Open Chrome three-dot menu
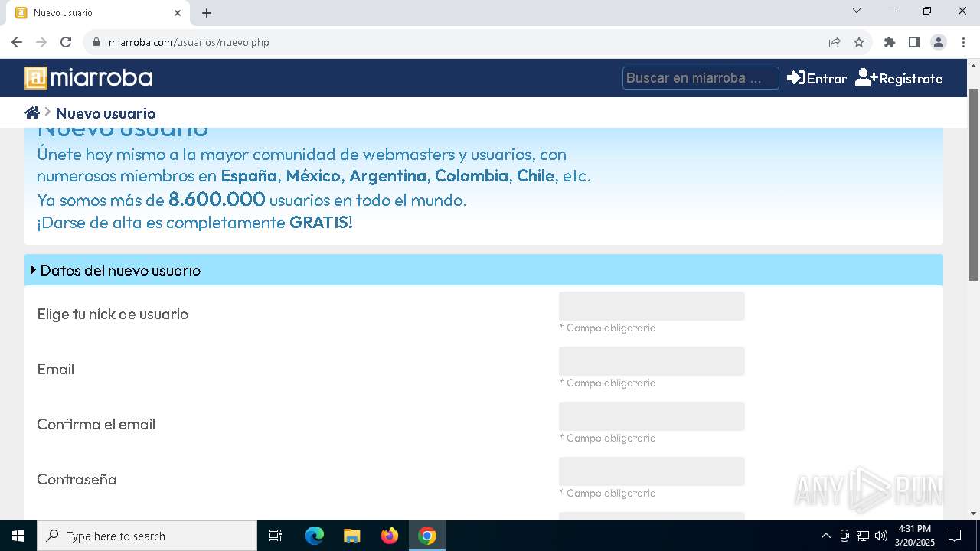This screenshot has width=980, height=551. [x=963, y=42]
